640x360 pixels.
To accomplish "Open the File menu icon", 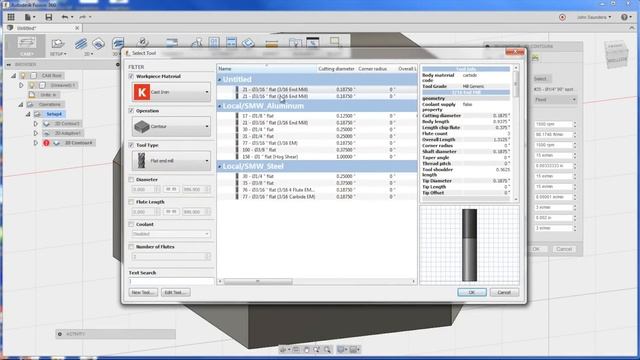I will (x=28, y=17).
